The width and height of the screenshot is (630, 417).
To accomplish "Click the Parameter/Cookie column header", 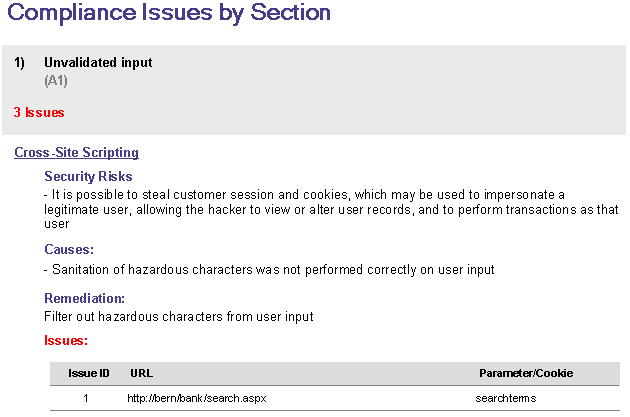I will [x=525, y=373].
